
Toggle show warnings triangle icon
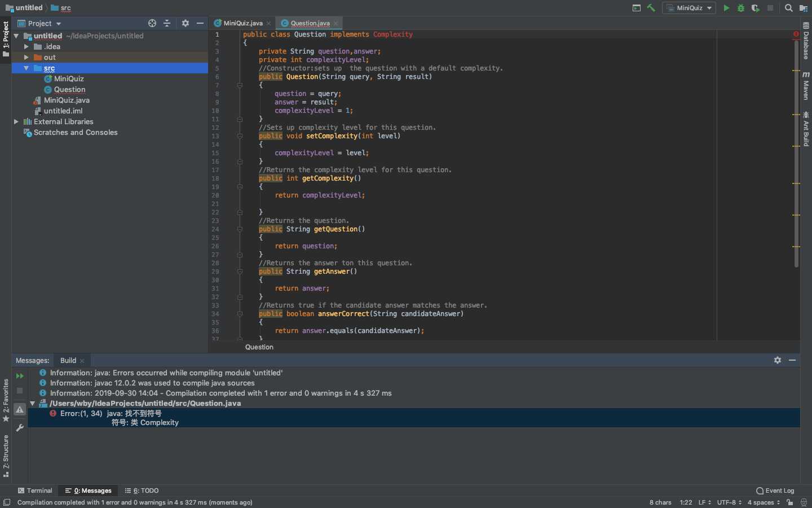[20, 410]
